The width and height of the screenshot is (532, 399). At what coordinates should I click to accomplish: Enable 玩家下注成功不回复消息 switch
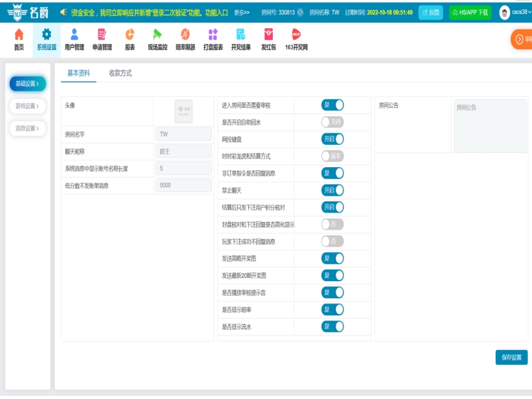pyautogui.click(x=333, y=241)
